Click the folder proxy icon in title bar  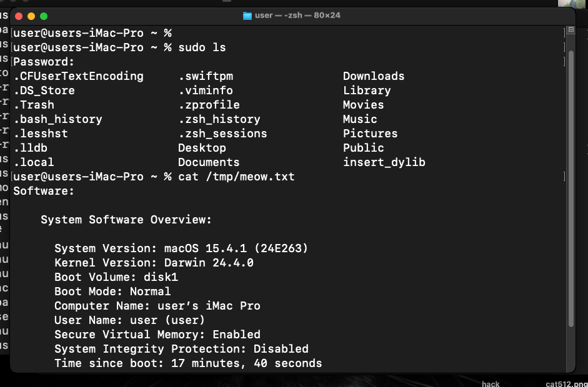[x=247, y=16]
